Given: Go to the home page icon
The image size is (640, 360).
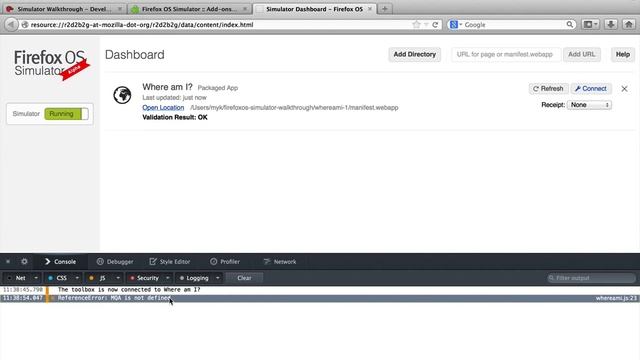Looking at the screenshot, I should point(629,24).
